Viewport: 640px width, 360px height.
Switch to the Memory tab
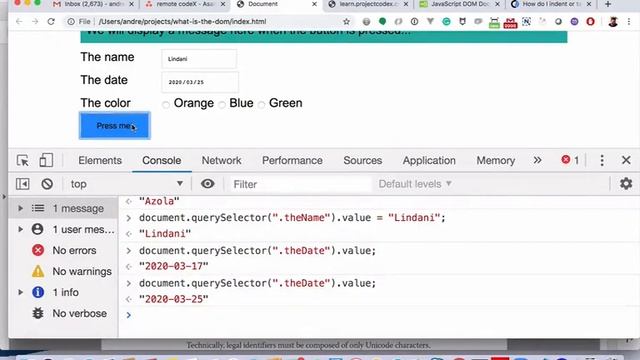(x=496, y=160)
